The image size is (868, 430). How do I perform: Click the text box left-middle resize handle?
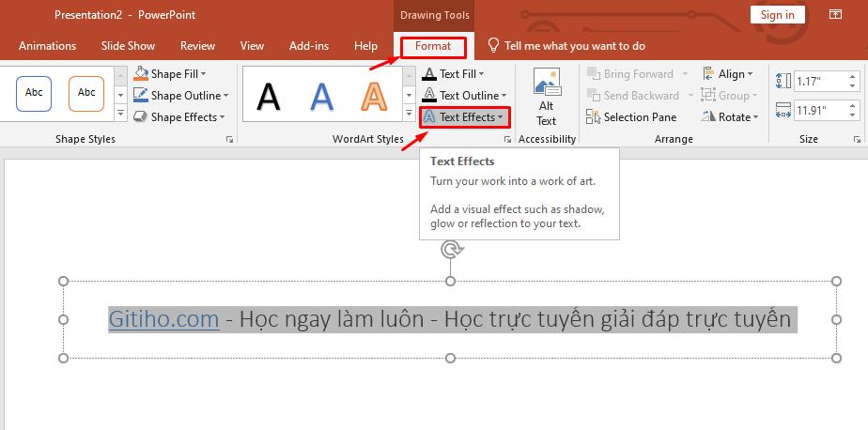pos(64,319)
